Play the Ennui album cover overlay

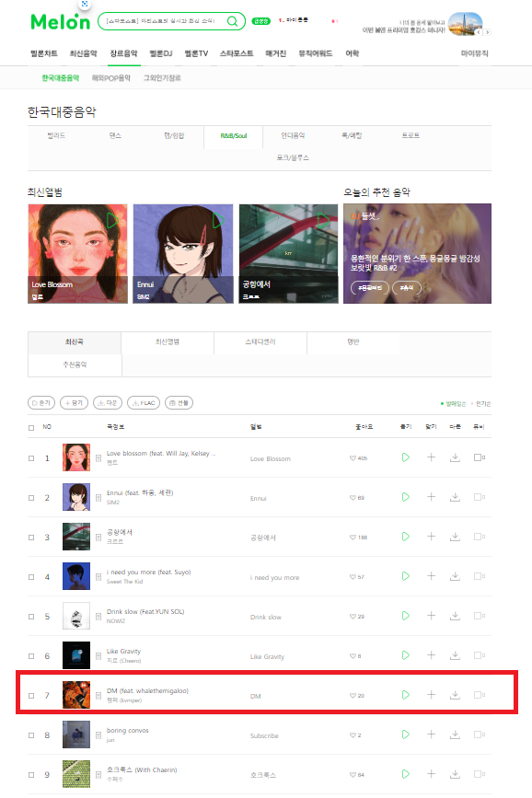pyautogui.click(x=218, y=221)
